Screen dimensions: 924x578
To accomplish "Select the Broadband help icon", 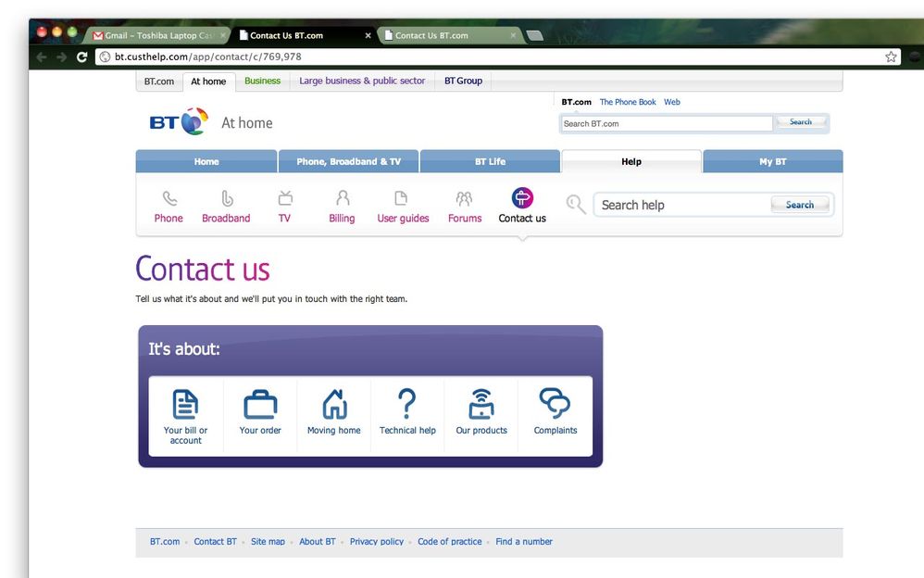I will 227,198.
